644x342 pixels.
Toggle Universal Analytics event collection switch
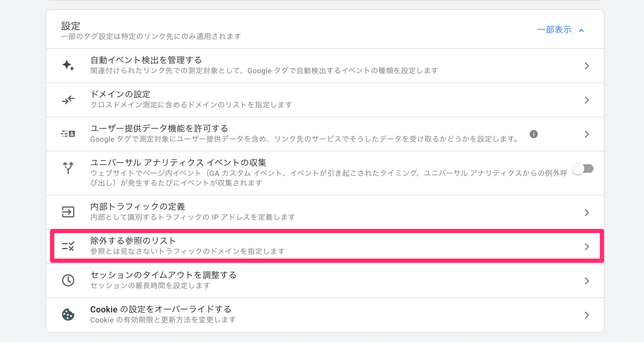point(583,169)
